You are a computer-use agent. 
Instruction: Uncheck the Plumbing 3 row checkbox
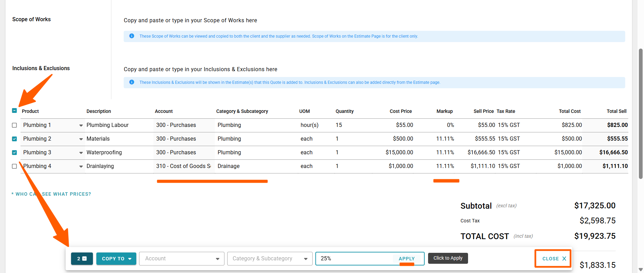tap(14, 153)
